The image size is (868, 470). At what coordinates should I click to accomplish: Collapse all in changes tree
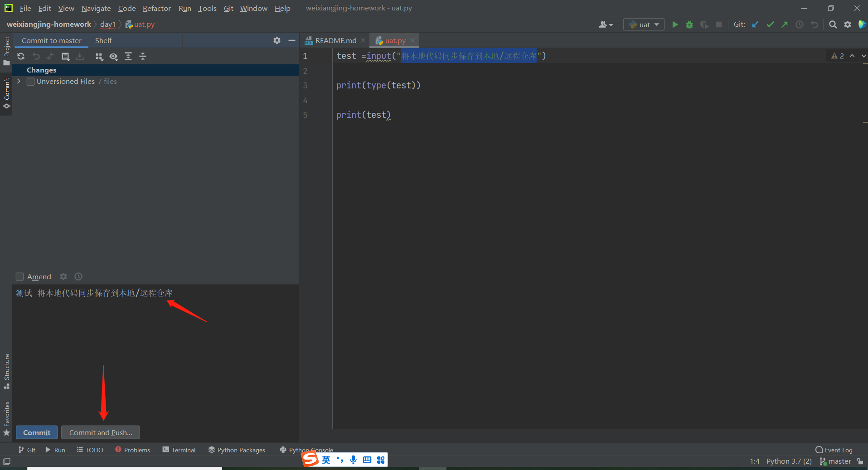(143, 56)
